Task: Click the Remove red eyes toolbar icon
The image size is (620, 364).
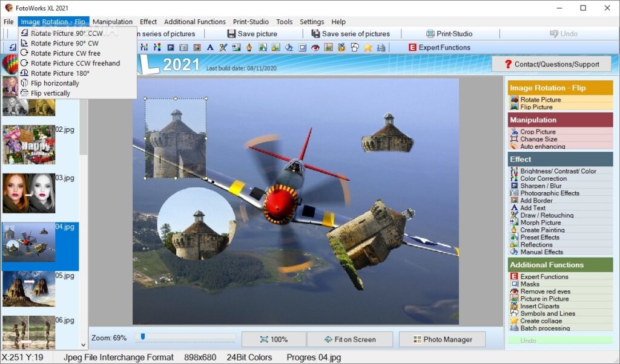Action: pos(315,47)
